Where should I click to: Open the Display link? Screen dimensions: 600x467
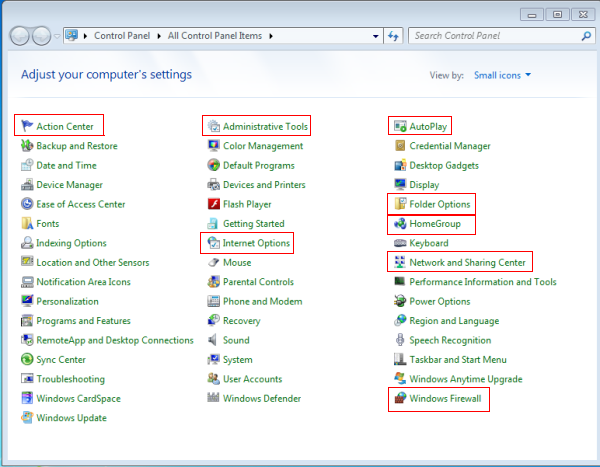(424, 185)
